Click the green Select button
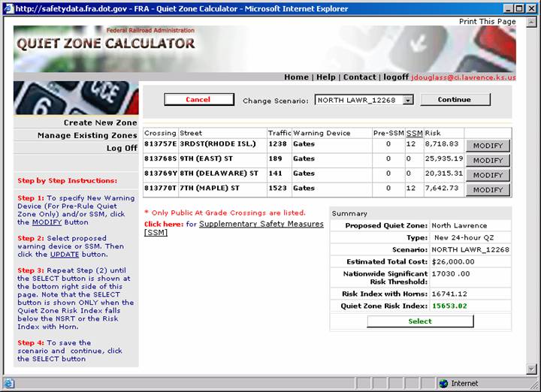This screenshot has height=392, width=541. point(420,321)
